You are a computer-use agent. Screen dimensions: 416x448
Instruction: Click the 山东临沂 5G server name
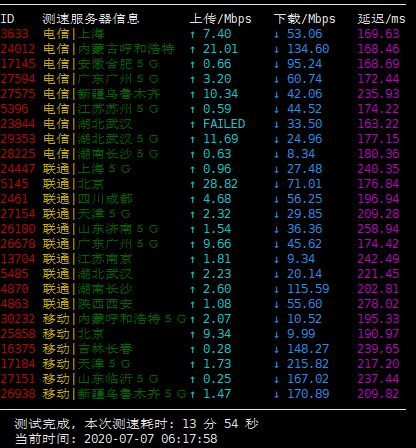click(x=118, y=379)
